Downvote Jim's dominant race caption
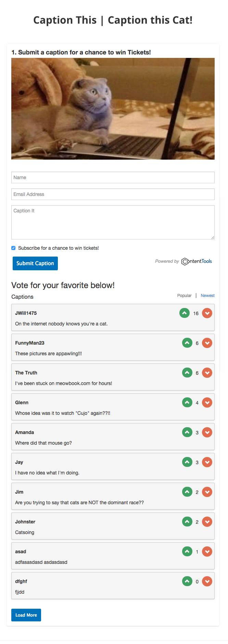The height and width of the screenshot is (644, 228). [207, 492]
